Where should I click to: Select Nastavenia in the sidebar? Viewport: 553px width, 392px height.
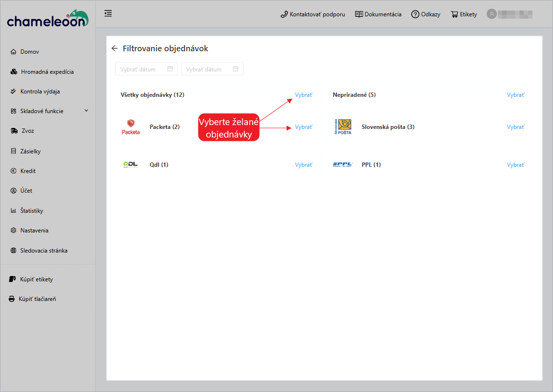click(x=34, y=231)
